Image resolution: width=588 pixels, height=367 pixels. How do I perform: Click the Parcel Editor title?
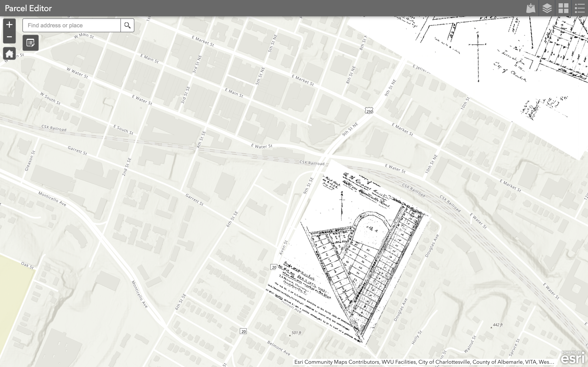(x=28, y=8)
